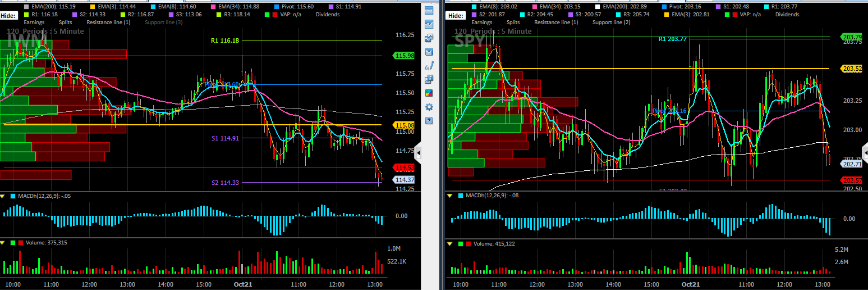Open the line chart style icon
868x290 pixels.
pyautogui.click(x=429, y=24)
